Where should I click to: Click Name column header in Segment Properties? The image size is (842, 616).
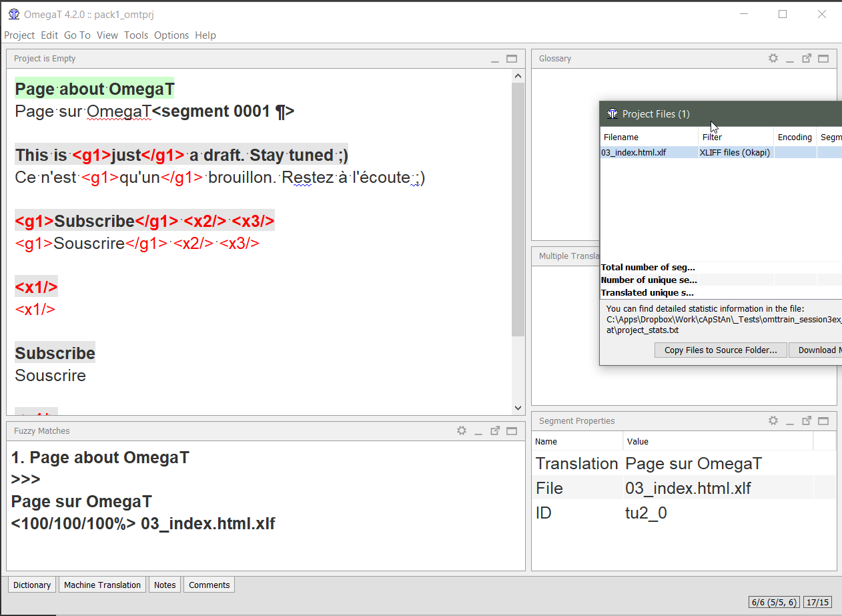[x=578, y=441]
